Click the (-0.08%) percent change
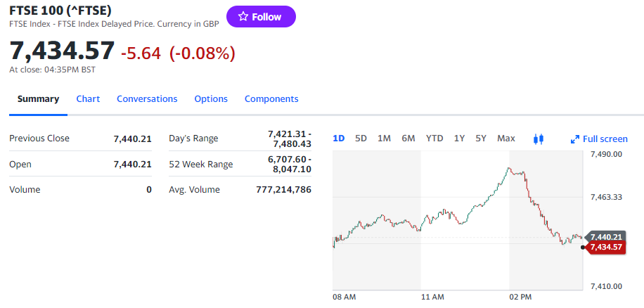 202,53
